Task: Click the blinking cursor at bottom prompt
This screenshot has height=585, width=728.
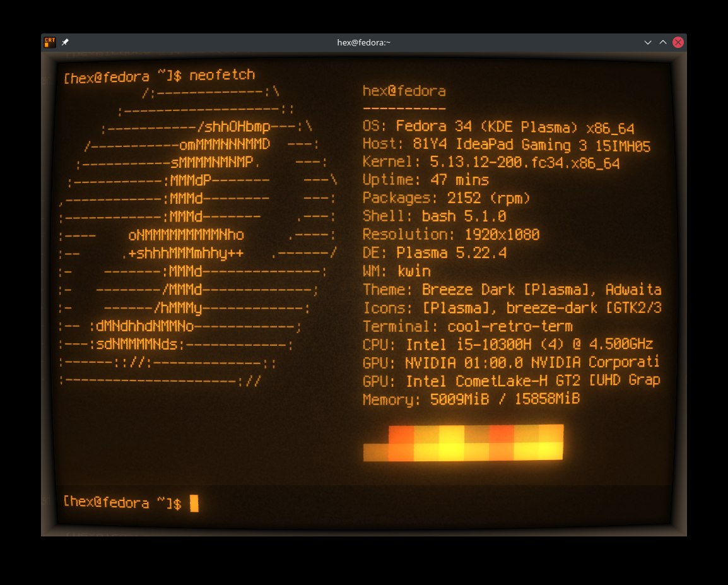Action: (194, 504)
